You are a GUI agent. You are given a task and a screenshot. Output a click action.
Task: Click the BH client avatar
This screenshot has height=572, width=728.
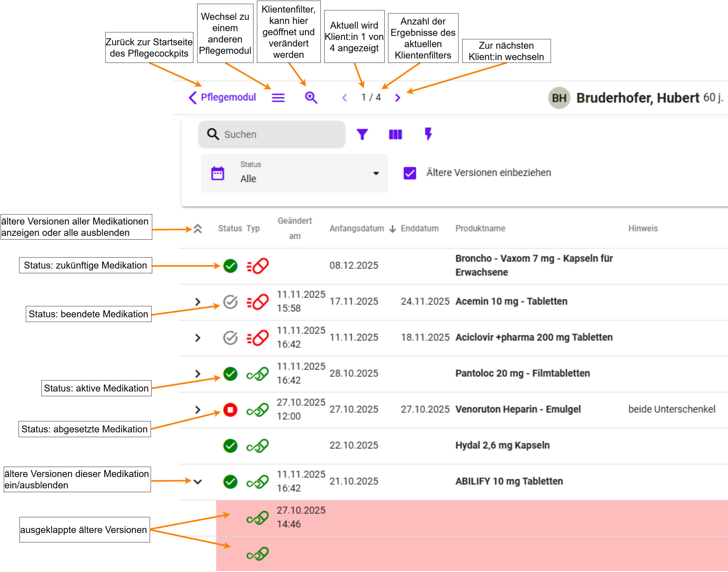pyautogui.click(x=559, y=98)
